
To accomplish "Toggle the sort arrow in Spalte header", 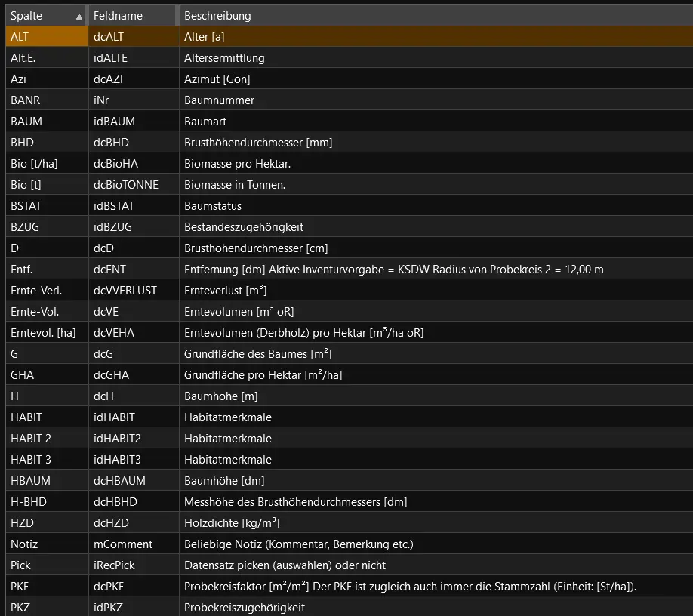I will coord(79,16).
